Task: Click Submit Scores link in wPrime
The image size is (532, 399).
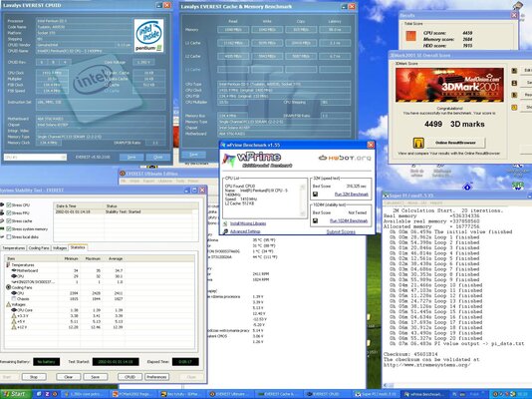Action: pos(341,232)
